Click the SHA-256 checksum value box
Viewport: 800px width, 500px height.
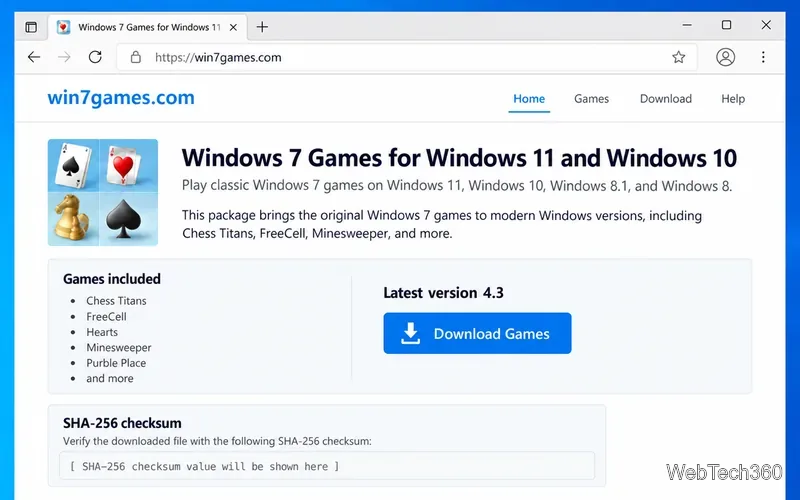pyautogui.click(x=327, y=466)
